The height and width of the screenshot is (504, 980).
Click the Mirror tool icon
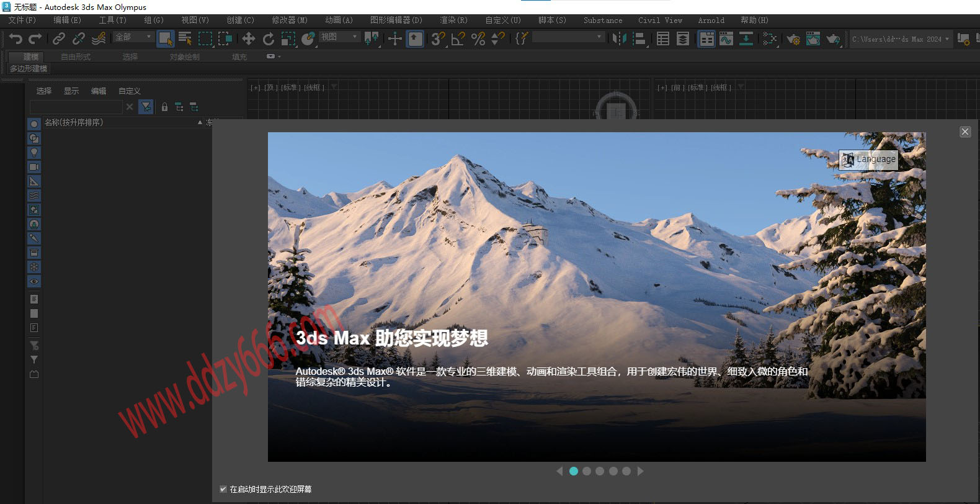coord(619,38)
